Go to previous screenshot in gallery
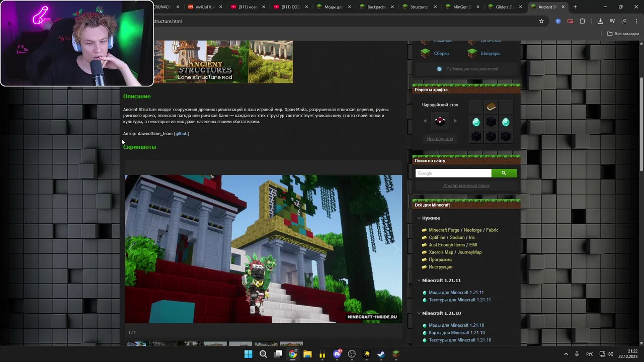The width and height of the screenshot is (644, 362). 132,249
